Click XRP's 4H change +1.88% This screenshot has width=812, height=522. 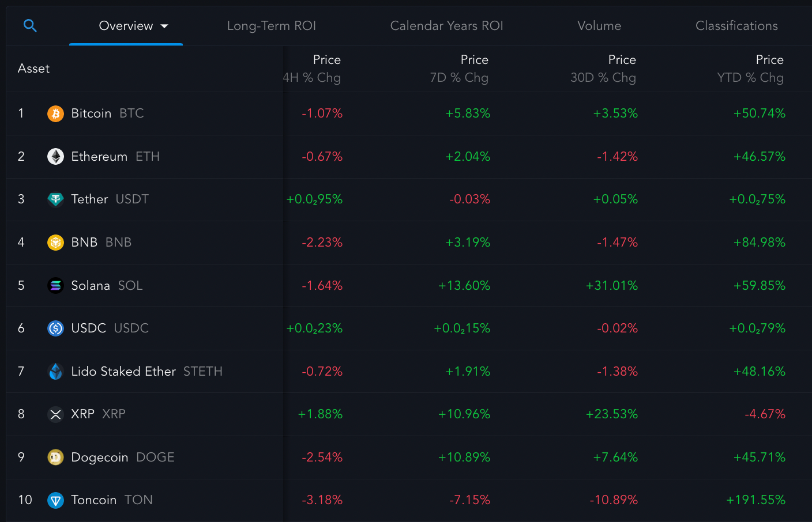pyautogui.click(x=320, y=414)
